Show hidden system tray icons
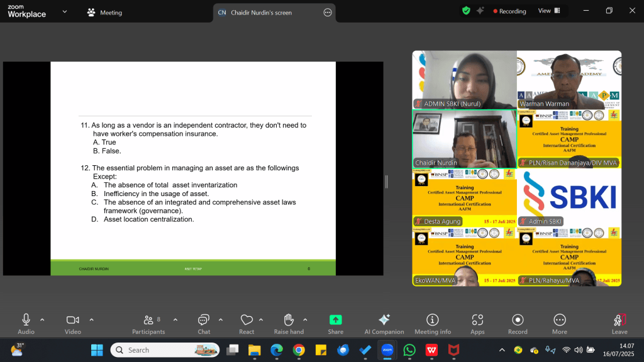 tap(502, 350)
